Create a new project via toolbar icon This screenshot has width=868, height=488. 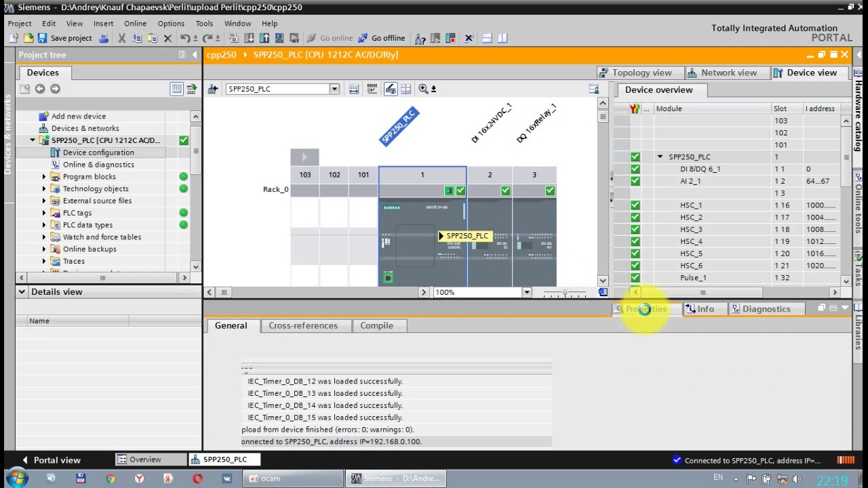pyautogui.click(x=14, y=39)
